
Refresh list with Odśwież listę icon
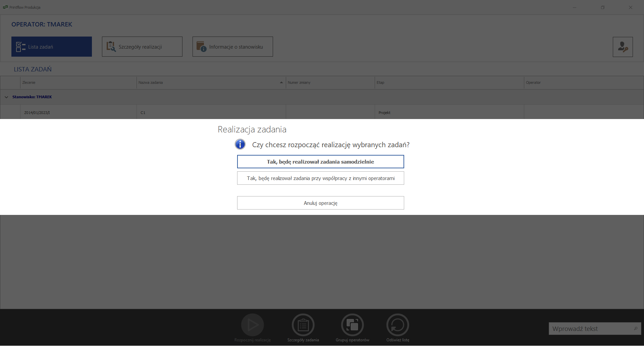click(x=397, y=325)
